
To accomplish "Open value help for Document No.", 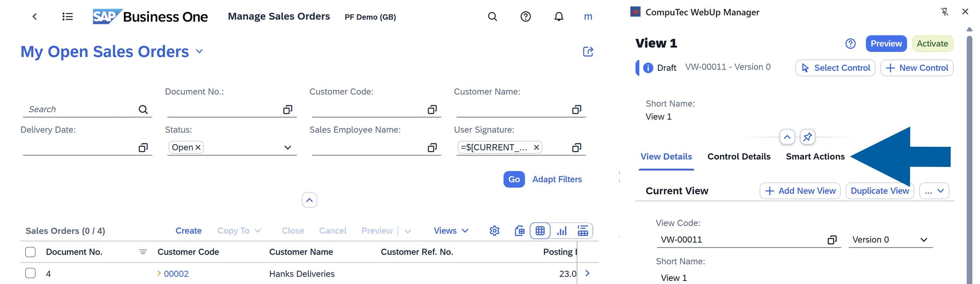I will (x=288, y=109).
